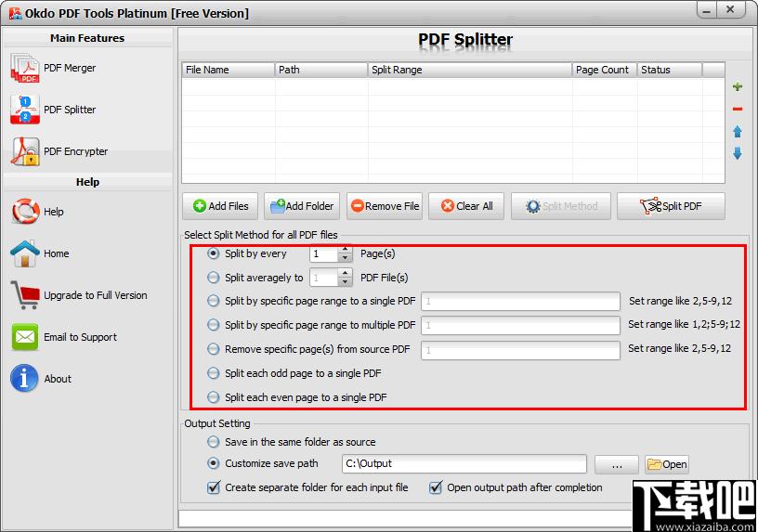Image resolution: width=758 pixels, height=532 pixels.
Task: Choose Split each odd page option
Action: [215, 373]
